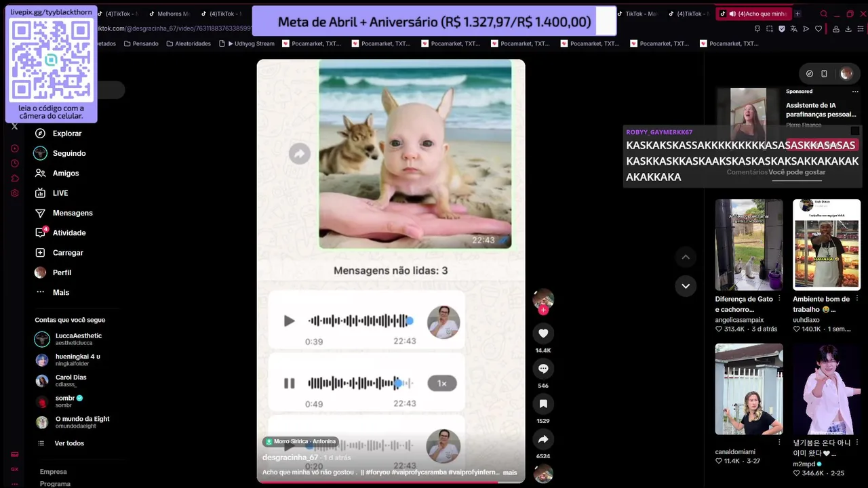Screen dimensions: 868x488
Task: Bookmark the video showing 1529 saves
Action: click(543, 404)
